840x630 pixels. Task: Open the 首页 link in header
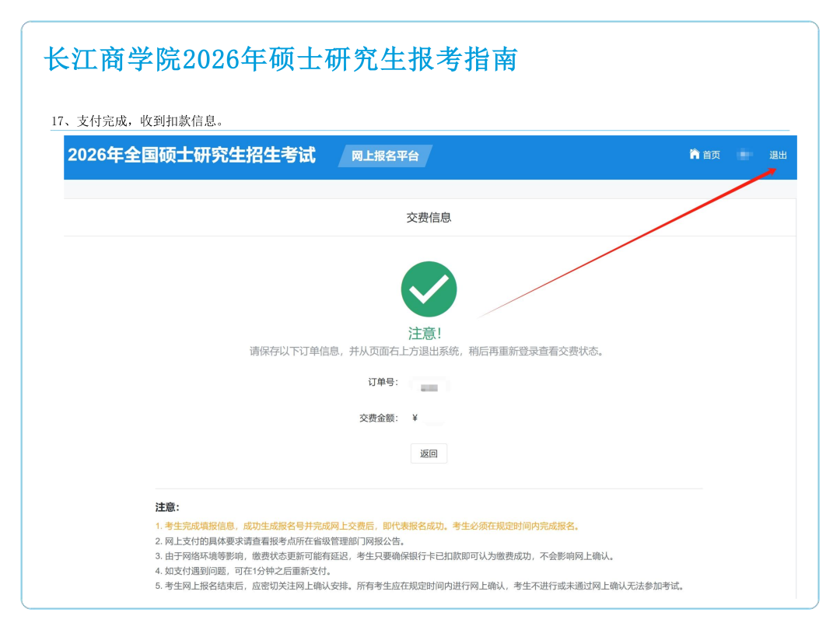[711, 156]
